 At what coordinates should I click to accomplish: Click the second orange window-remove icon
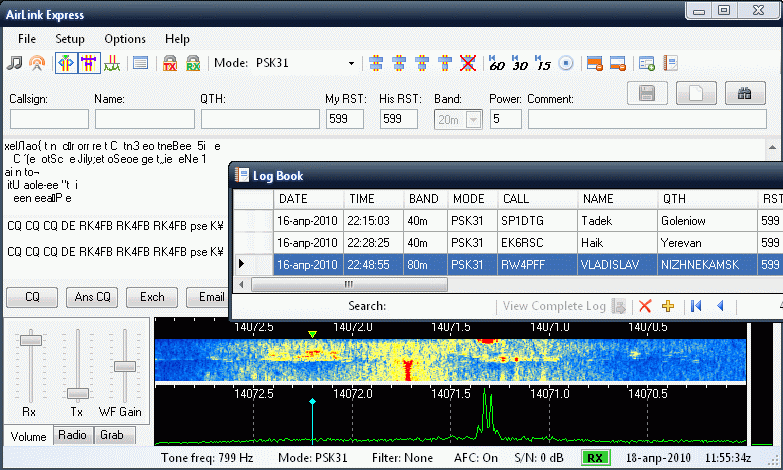[x=618, y=63]
